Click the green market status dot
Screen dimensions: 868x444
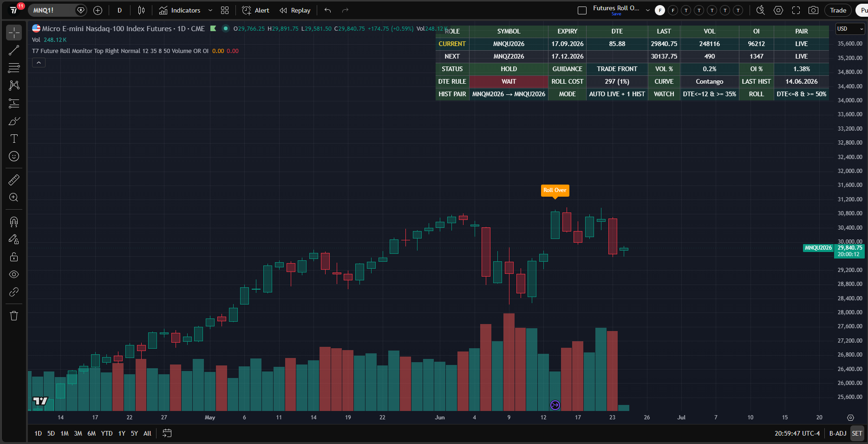[225, 28]
